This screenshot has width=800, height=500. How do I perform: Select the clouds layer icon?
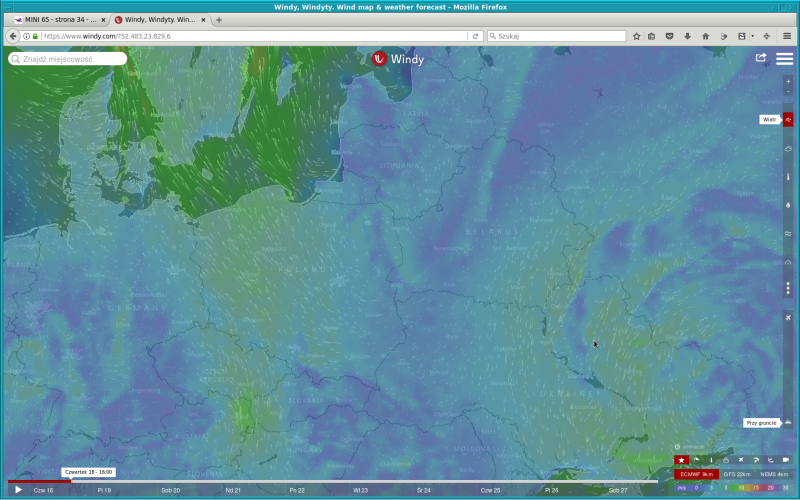pyautogui.click(x=788, y=148)
